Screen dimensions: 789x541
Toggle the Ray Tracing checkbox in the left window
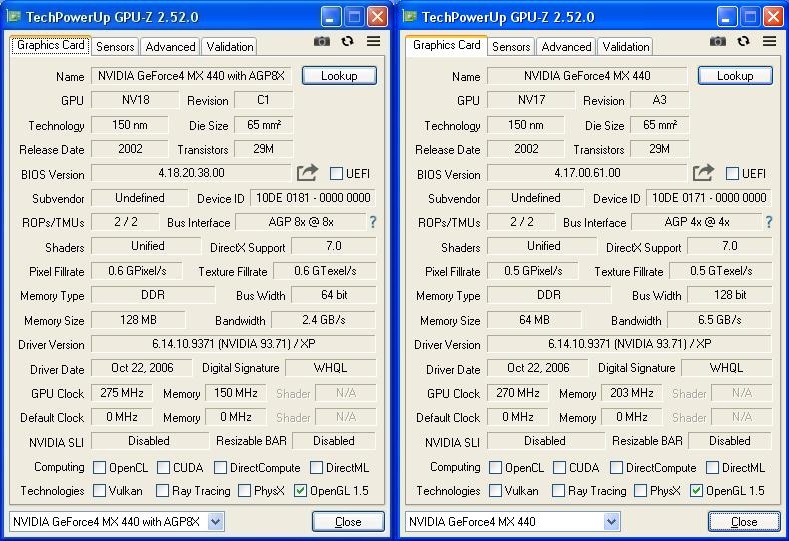[x=163, y=490]
